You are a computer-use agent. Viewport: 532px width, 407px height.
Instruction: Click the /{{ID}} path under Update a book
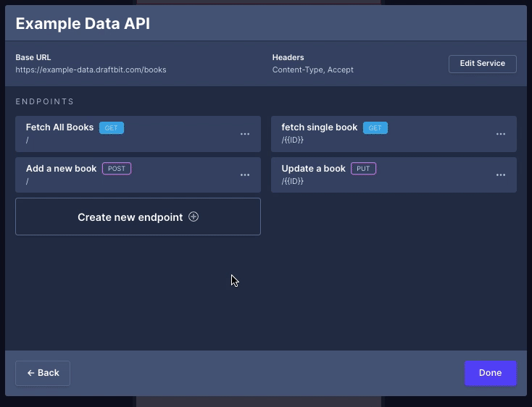(293, 181)
